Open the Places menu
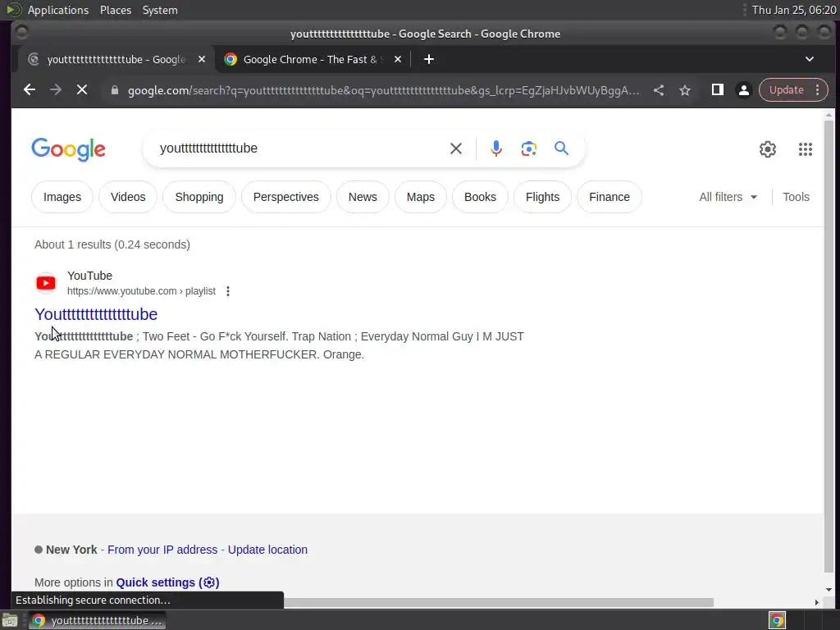 116,10
